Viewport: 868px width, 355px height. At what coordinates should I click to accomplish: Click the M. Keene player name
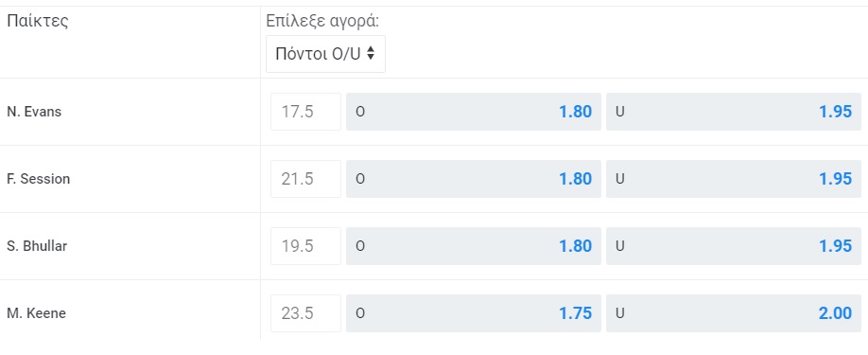tap(36, 313)
